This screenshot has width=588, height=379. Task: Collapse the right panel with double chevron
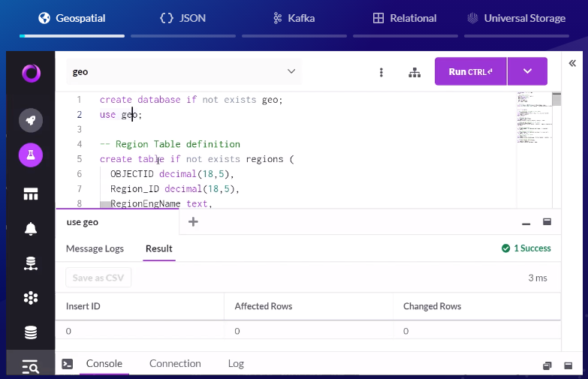[572, 63]
